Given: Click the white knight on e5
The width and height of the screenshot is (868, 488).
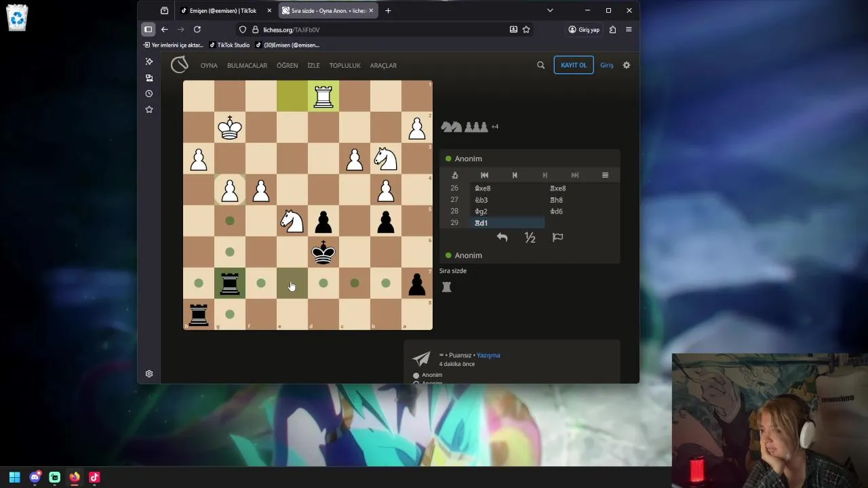Looking at the screenshot, I should (292, 221).
